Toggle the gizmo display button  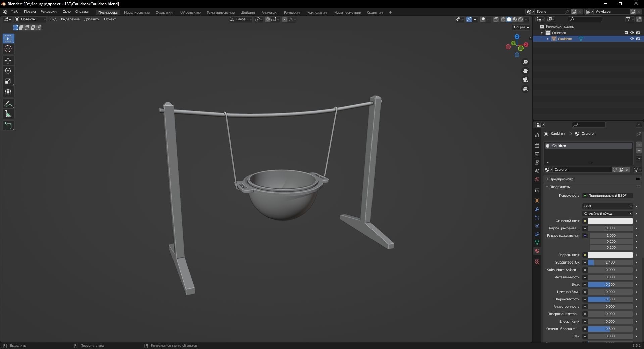point(469,19)
